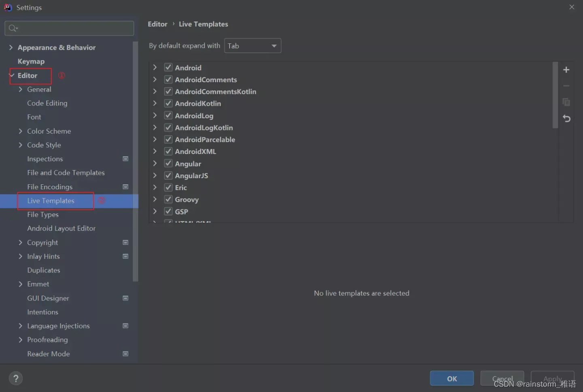Expand the Appearance & Behavior section
This screenshot has height=392, width=583.
(x=11, y=47)
